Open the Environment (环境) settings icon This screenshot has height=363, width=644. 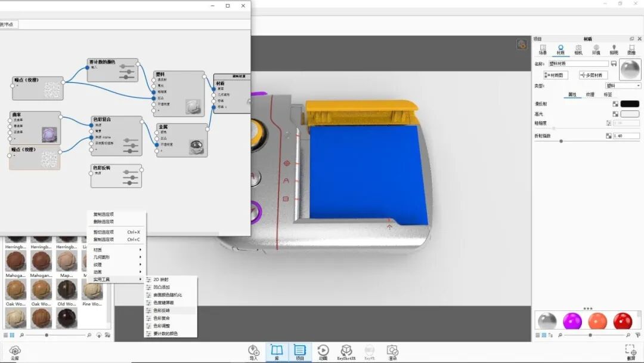(x=596, y=48)
